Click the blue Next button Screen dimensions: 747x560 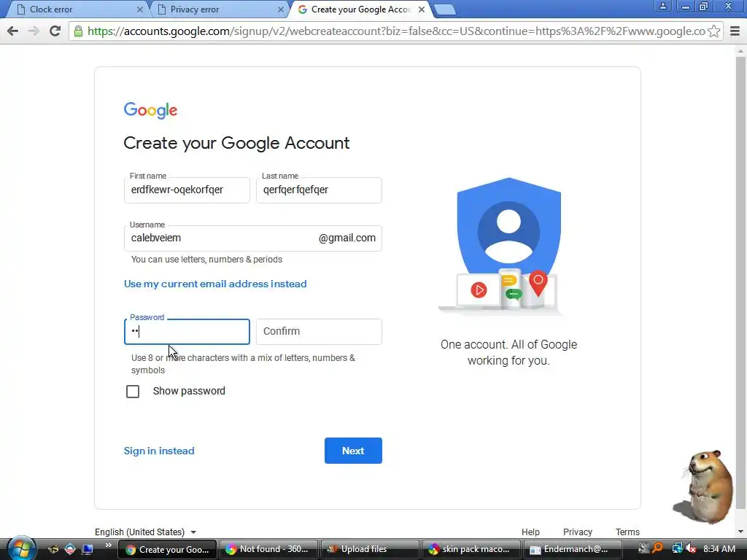353,451
